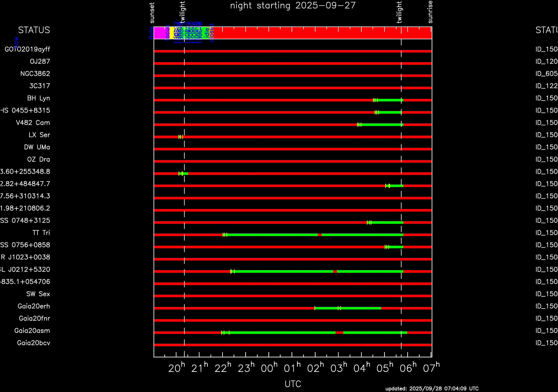
Task: Click the OJ287 target name
Action: pos(40,61)
